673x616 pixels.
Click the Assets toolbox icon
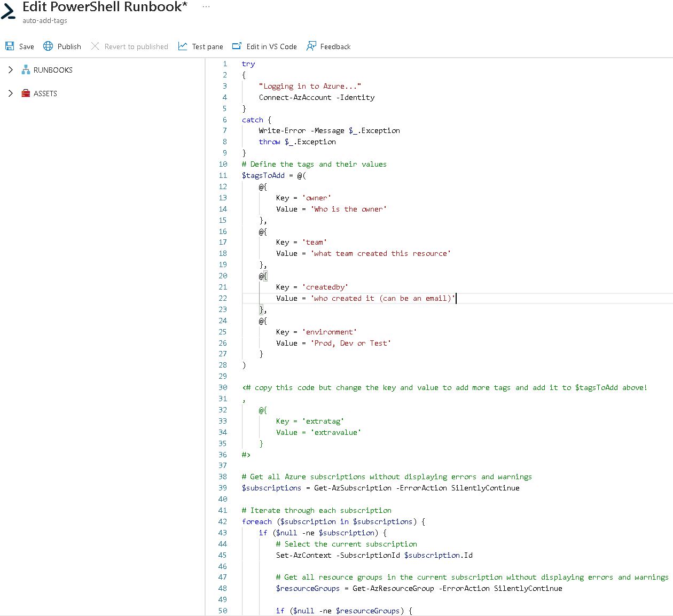[26, 93]
